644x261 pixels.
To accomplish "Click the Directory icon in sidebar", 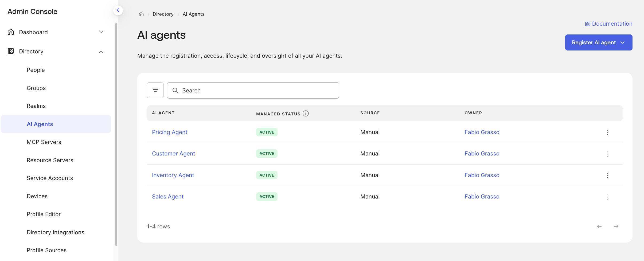I will tap(11, 51).
